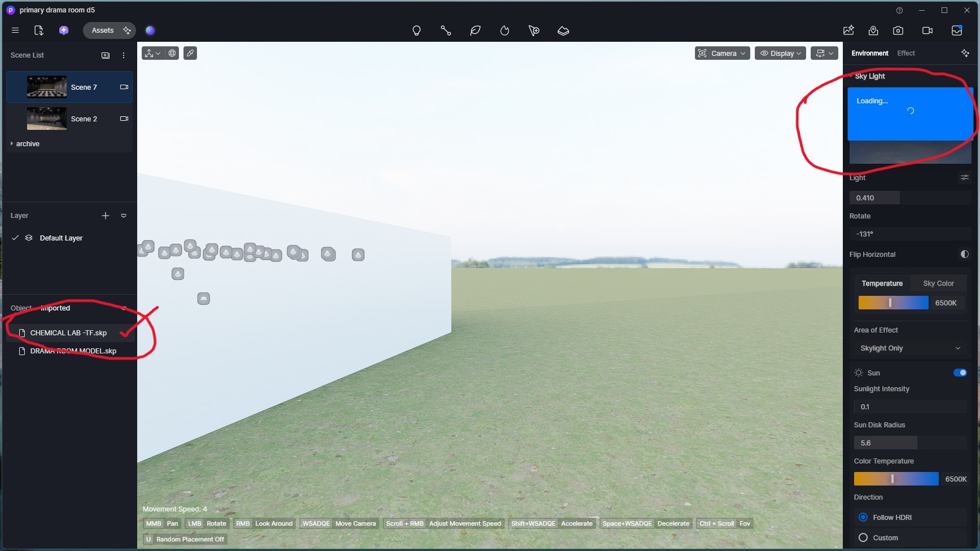The height and width of the screenshot is (551, 980).
Task: Select the leaf vegetation tool icon
Action: (475, 30)
